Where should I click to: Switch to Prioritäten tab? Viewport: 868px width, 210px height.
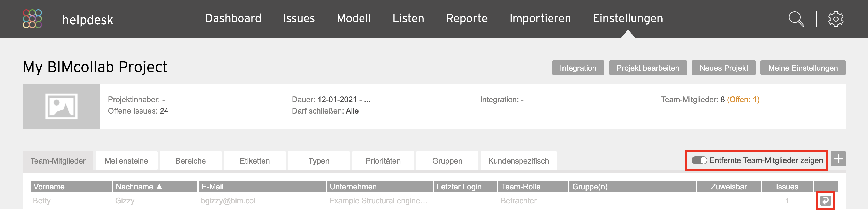[383, 161]
